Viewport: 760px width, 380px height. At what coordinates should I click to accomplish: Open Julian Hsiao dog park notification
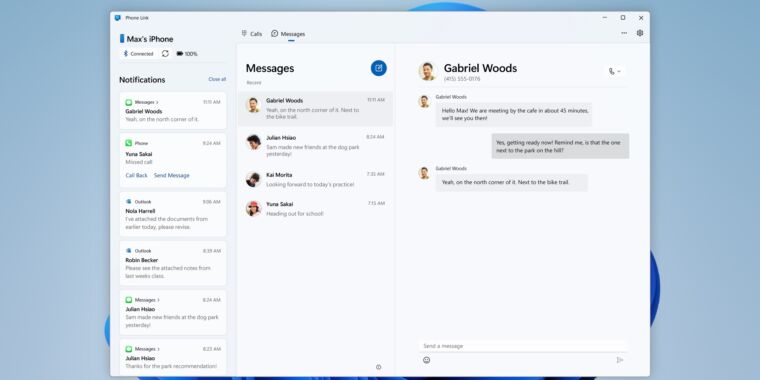point(173,313)
